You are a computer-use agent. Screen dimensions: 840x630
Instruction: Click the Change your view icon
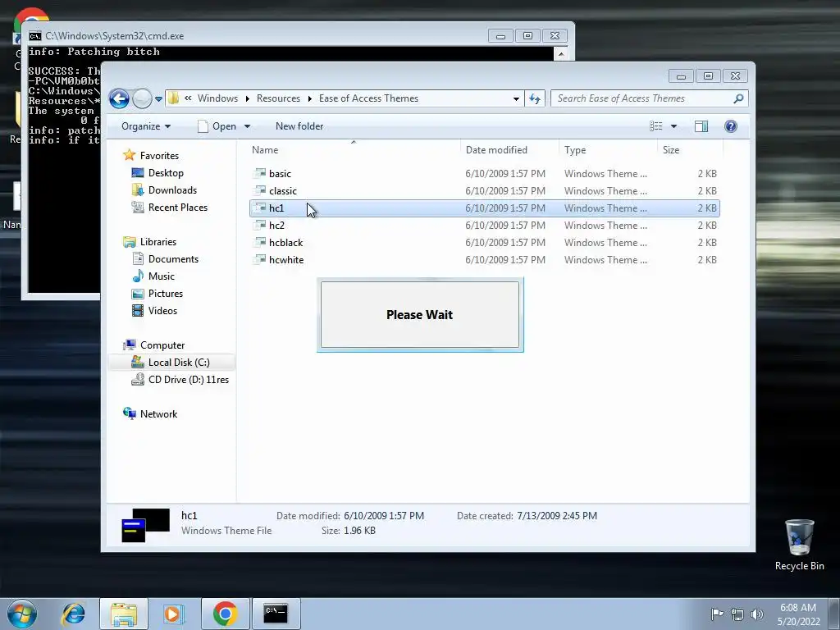(656, 126)
